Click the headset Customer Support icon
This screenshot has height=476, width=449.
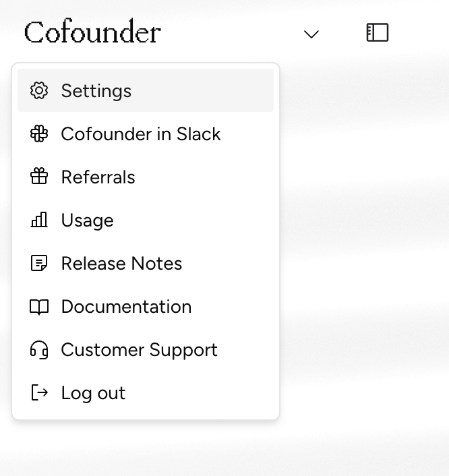click(x=40, y=350)
